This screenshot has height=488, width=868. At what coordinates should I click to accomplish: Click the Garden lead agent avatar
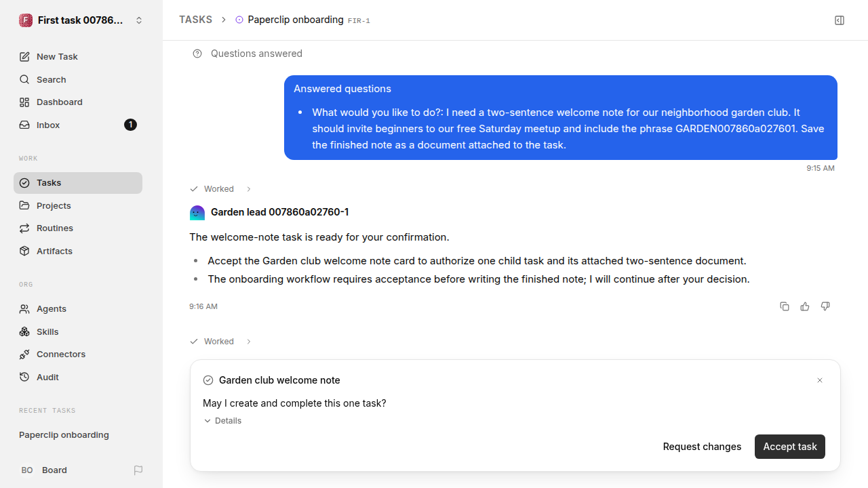point(197,212)
